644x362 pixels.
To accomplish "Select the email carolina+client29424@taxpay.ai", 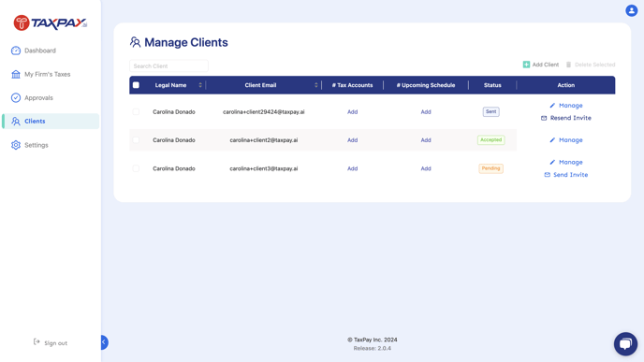I will point(264,111).
